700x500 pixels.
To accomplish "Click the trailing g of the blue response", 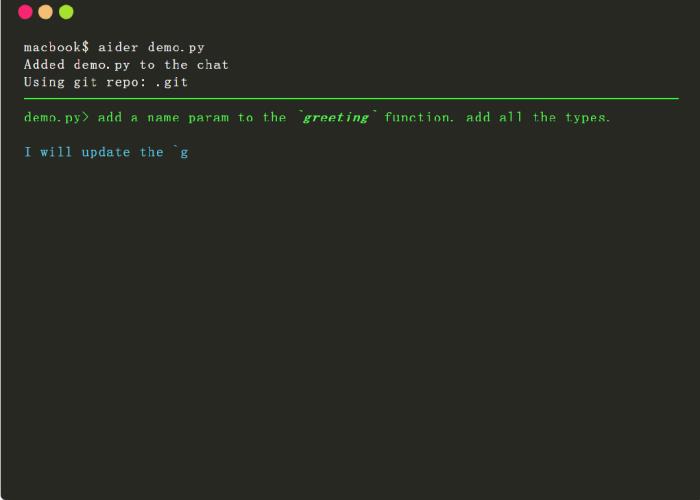I will 184,154.
